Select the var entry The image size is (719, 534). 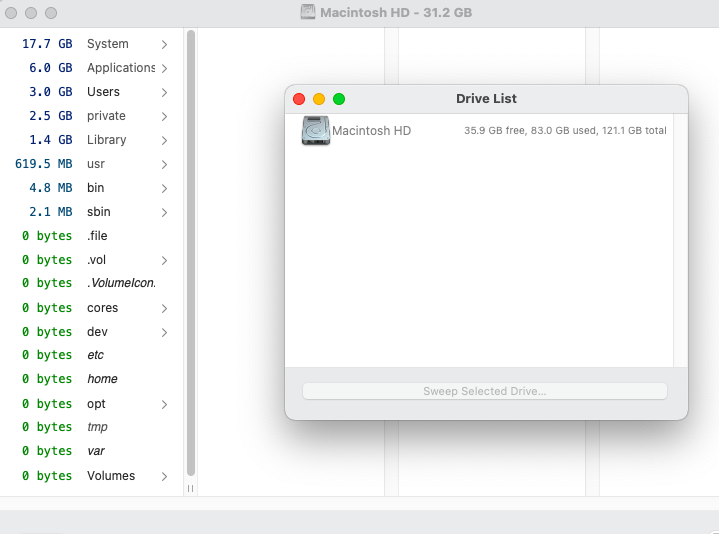pos(96,451)
